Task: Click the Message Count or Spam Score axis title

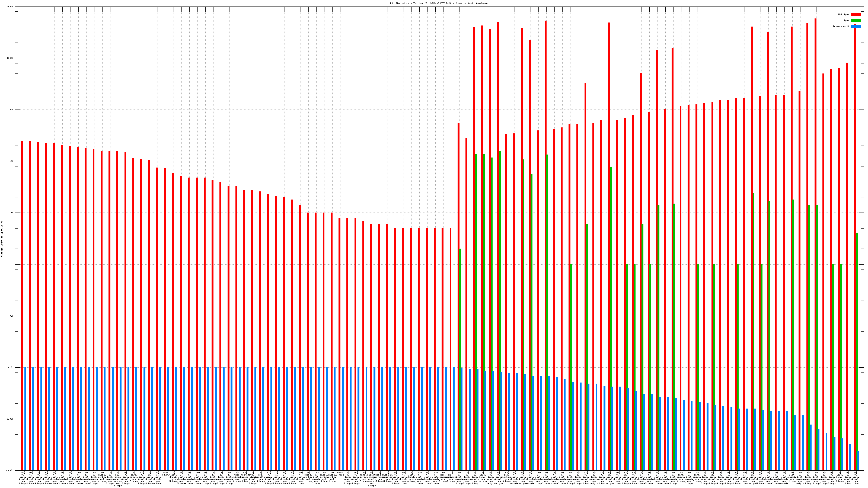Action: point(2,239)
